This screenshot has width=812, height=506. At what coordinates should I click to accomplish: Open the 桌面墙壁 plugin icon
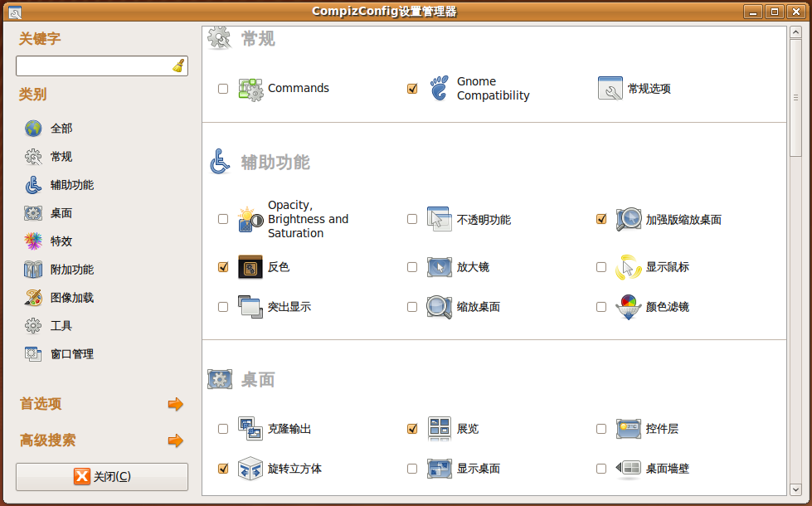(x=628, y=469)
